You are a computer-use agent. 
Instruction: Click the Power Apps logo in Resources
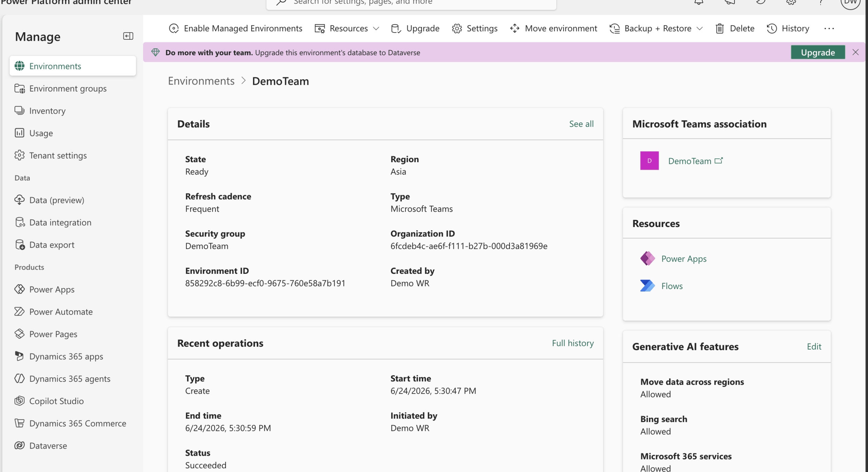[647, 258]
